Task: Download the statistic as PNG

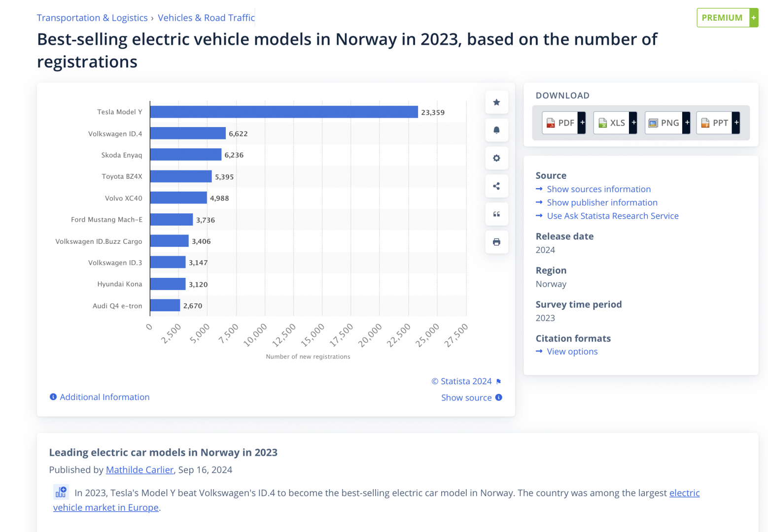Action: pyautogui.click(x=667, y=123)
